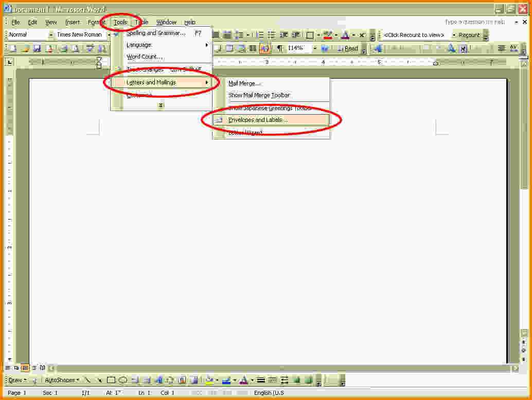Switch to Reading Layout view button
Image resolution: width=532 pixels, height=400 pixels.
point(42,368)
